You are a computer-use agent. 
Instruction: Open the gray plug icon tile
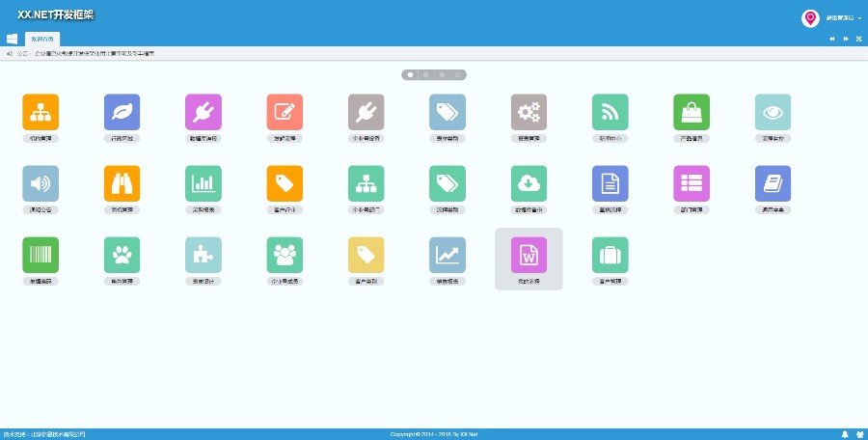tap(366, 112)
